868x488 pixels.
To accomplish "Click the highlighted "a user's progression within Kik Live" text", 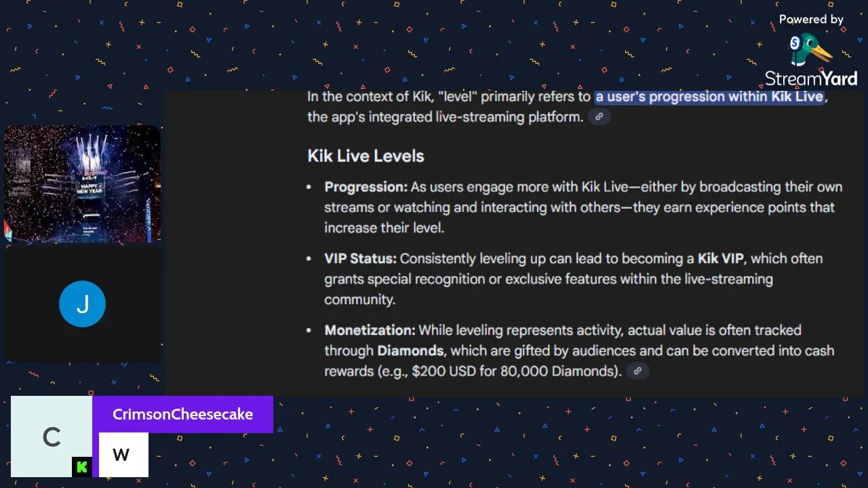I will [x=709, y=96].
